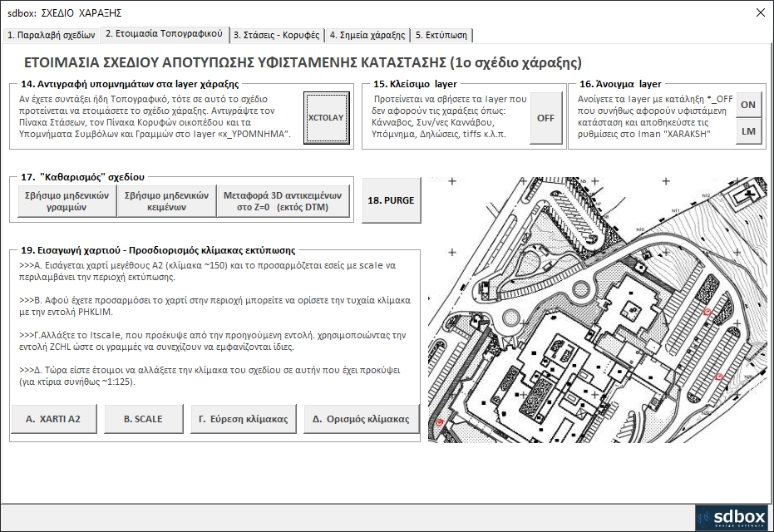
Task: Click 'Σβήσιμο μηδενικών γραμμών' button
Action: [67, 201]
